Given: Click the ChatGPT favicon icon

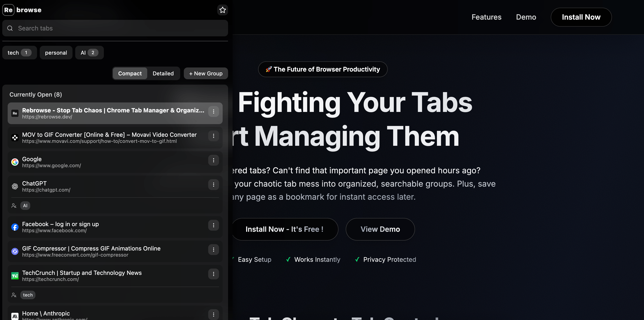Looking at the screenshot, I should pyautogui.click(x=15, y=186).
